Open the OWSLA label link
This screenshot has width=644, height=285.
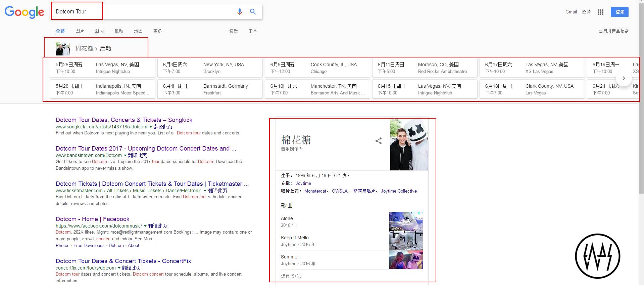[x=340, y=191]
